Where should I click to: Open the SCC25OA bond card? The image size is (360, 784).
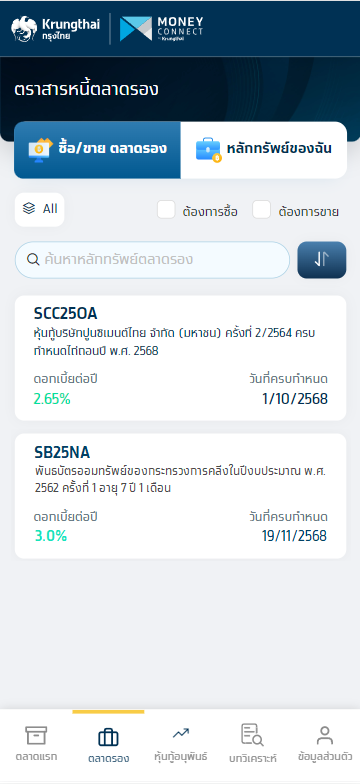coord(180,358)
